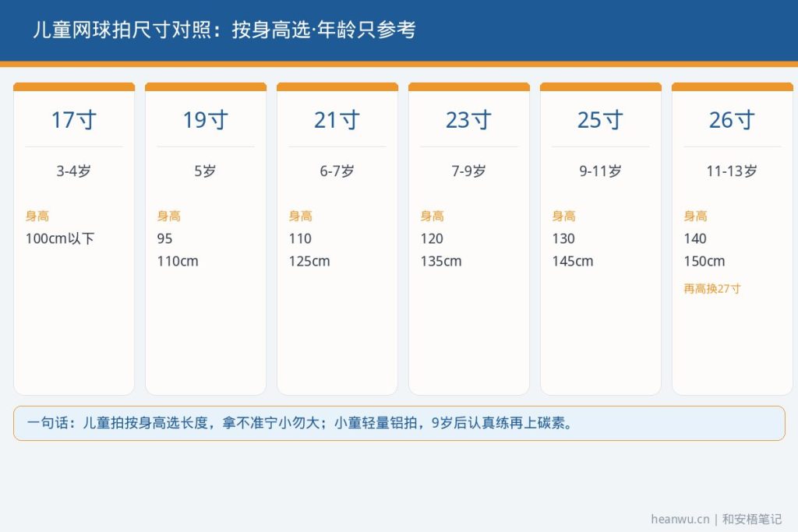Click the 身高 label in the 23寸 card
Viewport: 798px width, 532px height.
point(432,217)
